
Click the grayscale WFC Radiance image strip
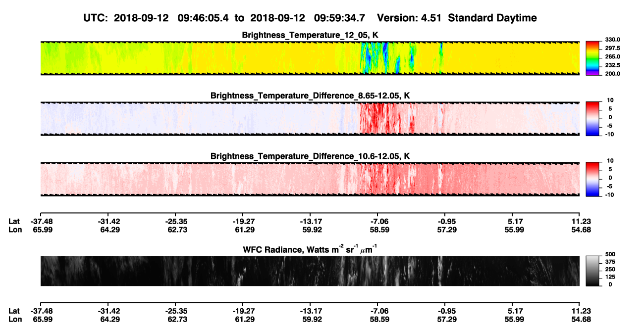(310, 271)
